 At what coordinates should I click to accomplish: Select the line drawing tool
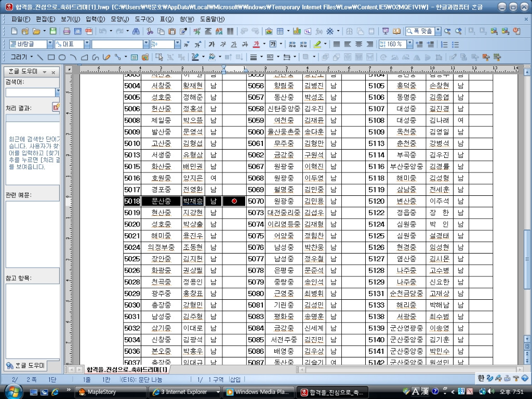(x=40, y=57)
